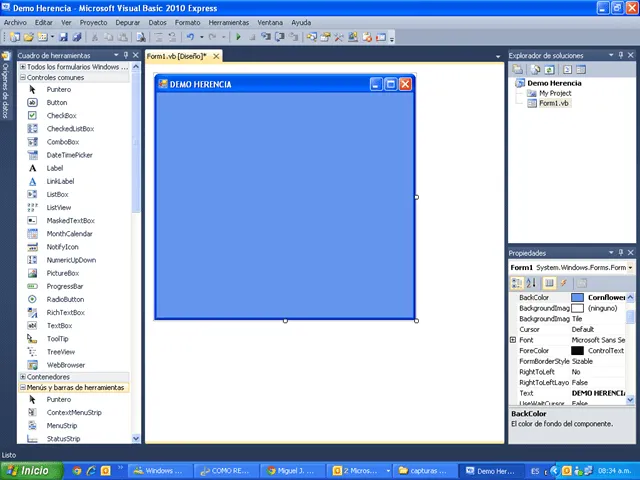
Task: Sort properties alphabetically in Propiedades
Action: tap(531, 283)
